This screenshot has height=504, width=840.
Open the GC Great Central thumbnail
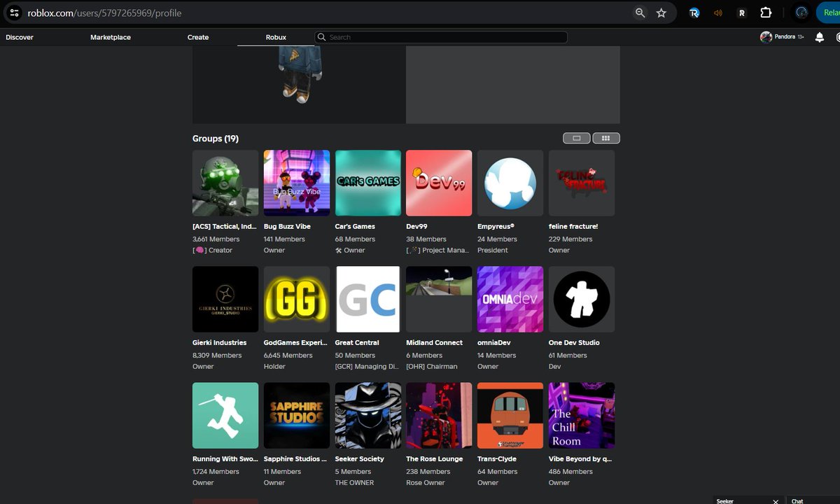pyautogui.click(x=368, y=299)
